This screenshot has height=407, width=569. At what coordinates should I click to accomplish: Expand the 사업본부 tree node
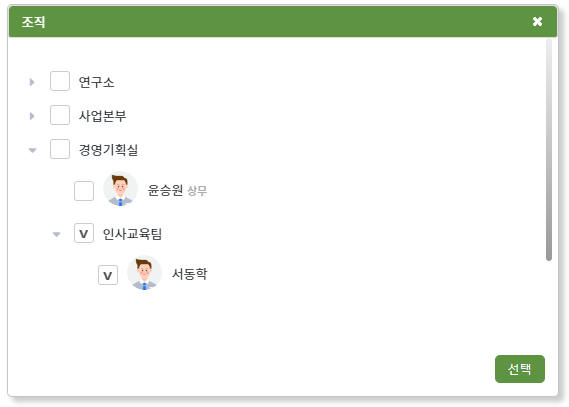(32, 116)
